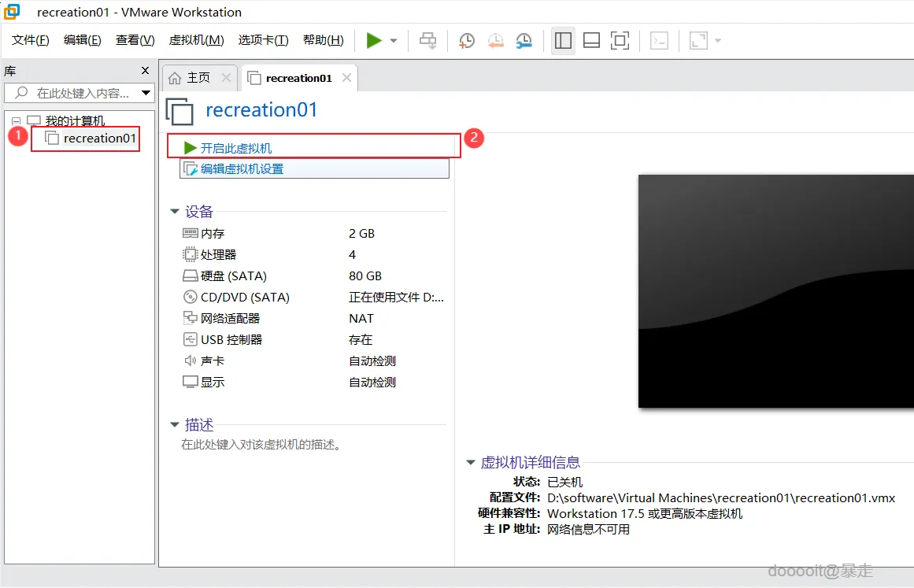Image resolution: width=914 pixels, height=588 pixels.
Task: Click 编辑虚拟机设置 link
Action: [242, 168]
